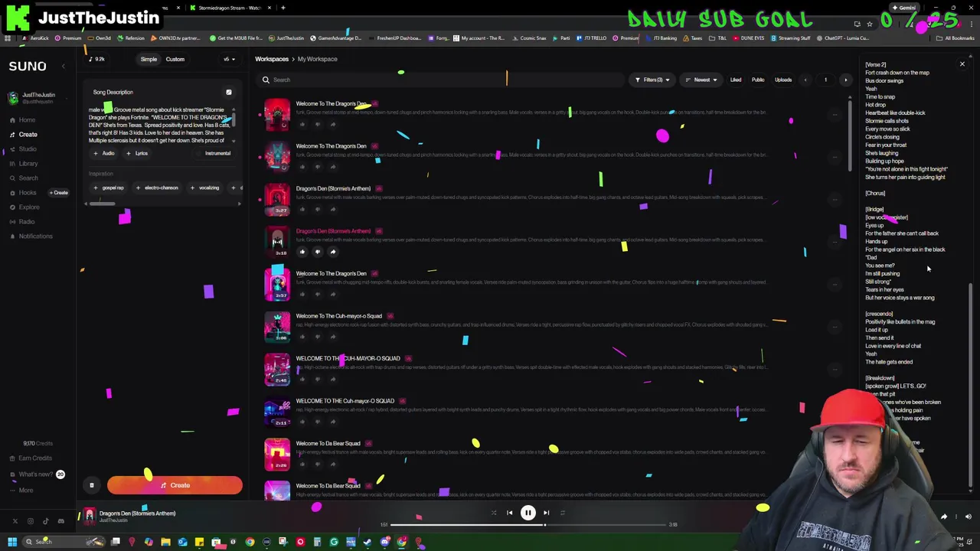The image size is (980, 551).
Task: Seek in the song progress bar
Action: coord(528,525)
